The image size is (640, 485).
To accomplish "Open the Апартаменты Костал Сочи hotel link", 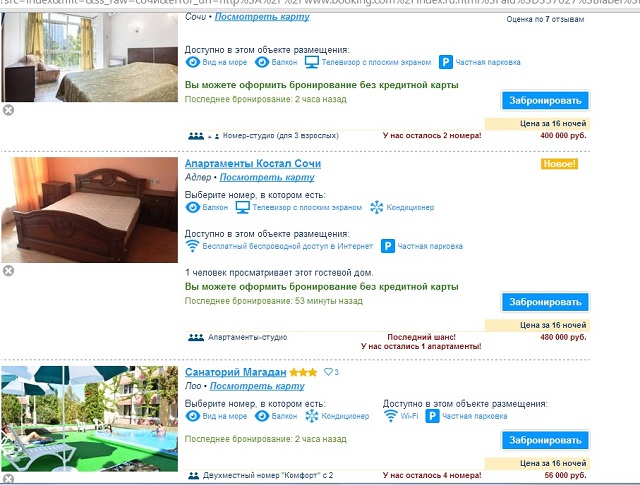I will [253, 163].
